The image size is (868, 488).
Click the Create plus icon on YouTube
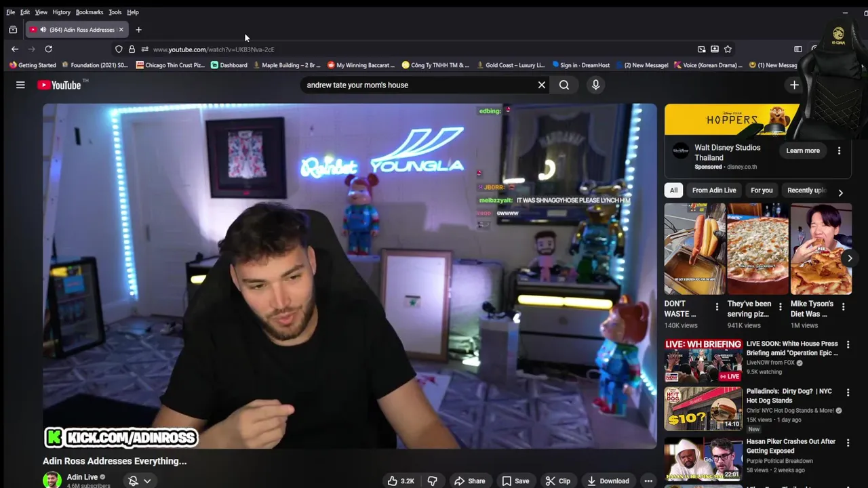coord(794,85)
